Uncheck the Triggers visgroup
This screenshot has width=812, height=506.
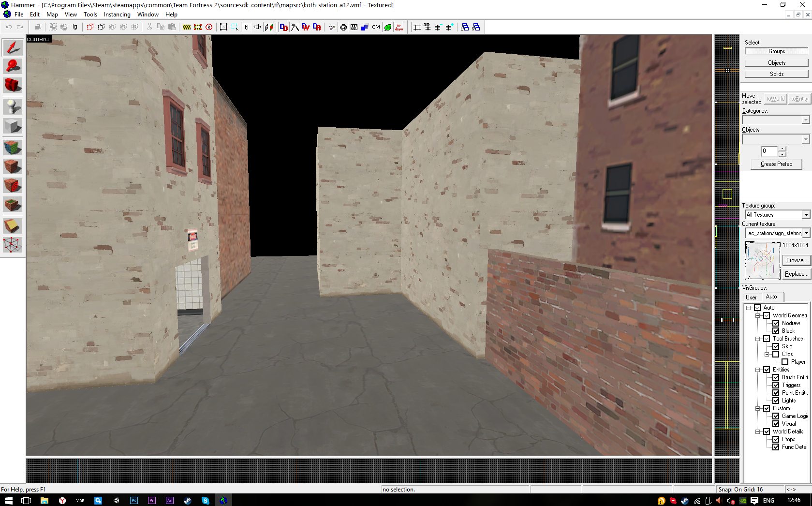point(776,385)
